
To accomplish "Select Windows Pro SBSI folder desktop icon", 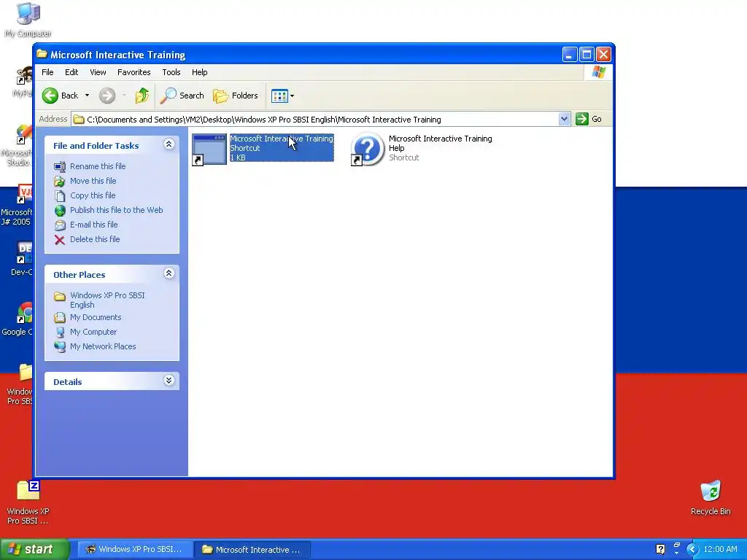I will [20, 384].
